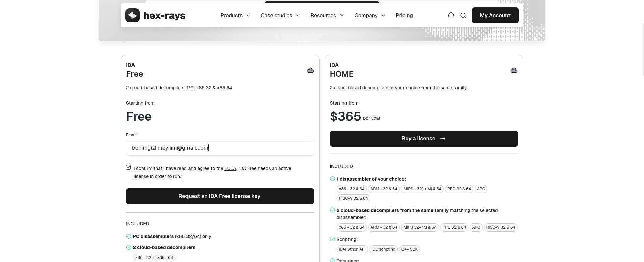Click green check beside 2 cloud-based decompilers in Free card
This screenshot has width=644, height=262.
pyautogui.click(x=129, y=247)
